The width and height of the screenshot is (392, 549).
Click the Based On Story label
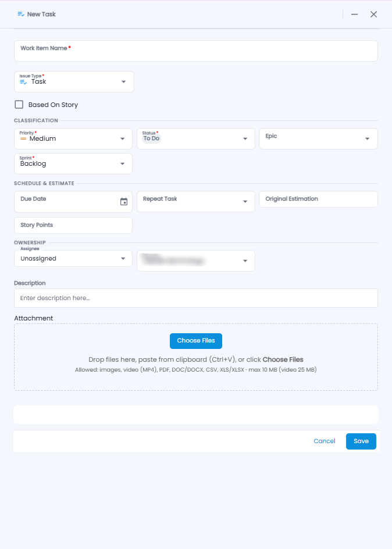coord(53,105)
